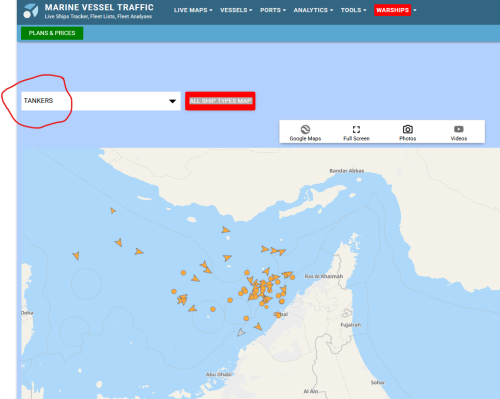Click the Doha map label
The width and height of the screenshot is (500, 399).
coord(27,313)
